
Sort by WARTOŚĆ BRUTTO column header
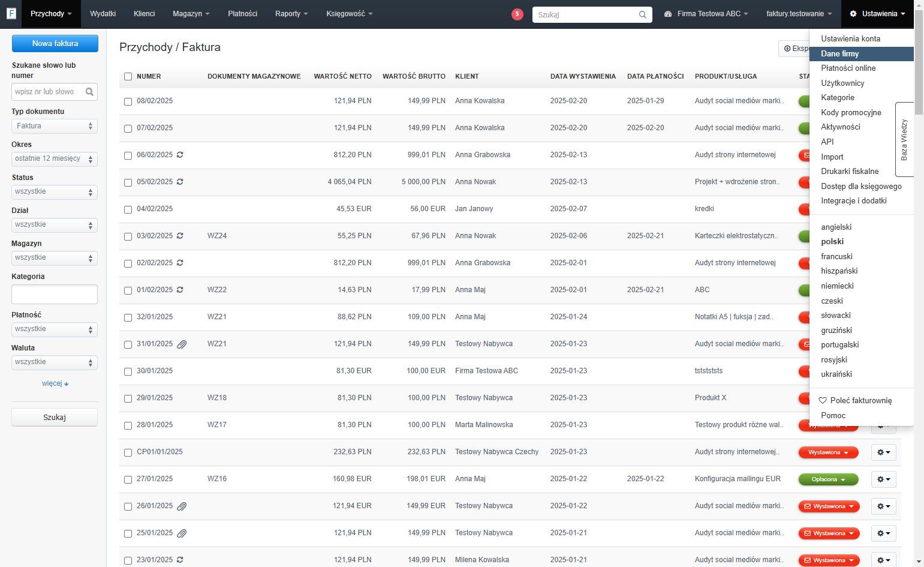click(414, 76)
